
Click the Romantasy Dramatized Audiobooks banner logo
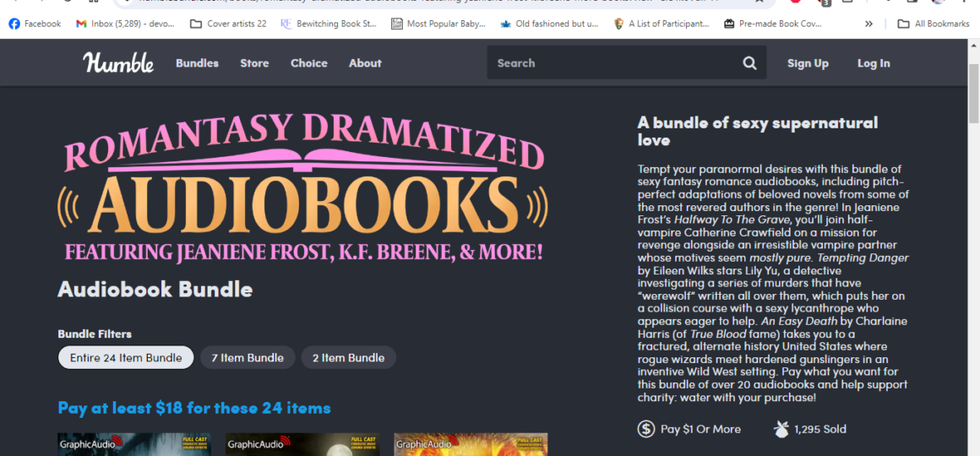pyautogui.click(x=302, y=187)
